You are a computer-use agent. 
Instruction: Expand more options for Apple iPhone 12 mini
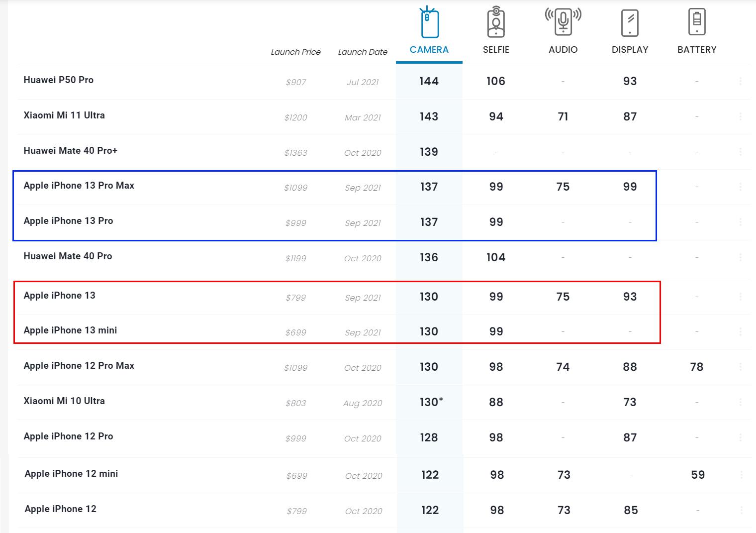742,475
